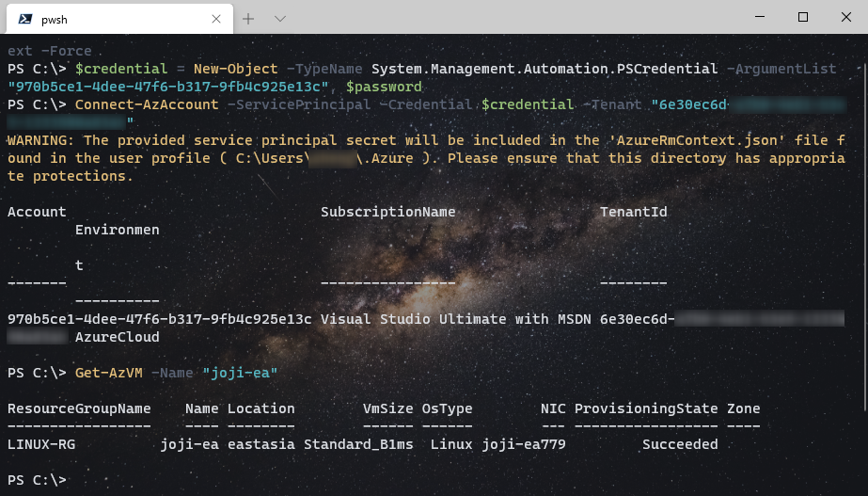Minimize the terminal window
This screenshot has height=496, width=868.
pos(759,17)
